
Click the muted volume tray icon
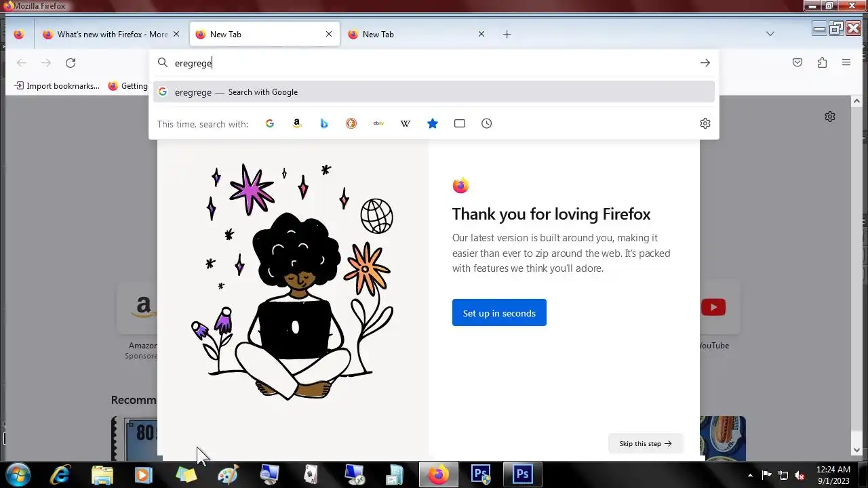point(800,475)
